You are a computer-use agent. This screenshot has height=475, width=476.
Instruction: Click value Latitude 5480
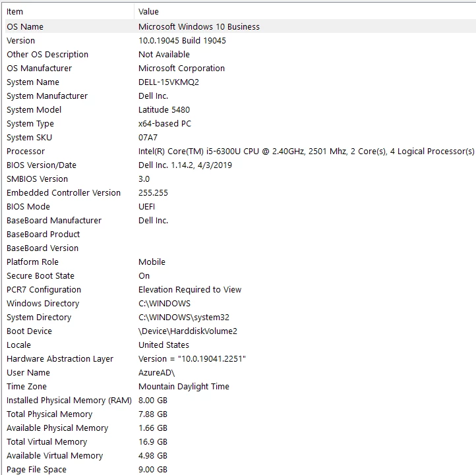point(164,110)
